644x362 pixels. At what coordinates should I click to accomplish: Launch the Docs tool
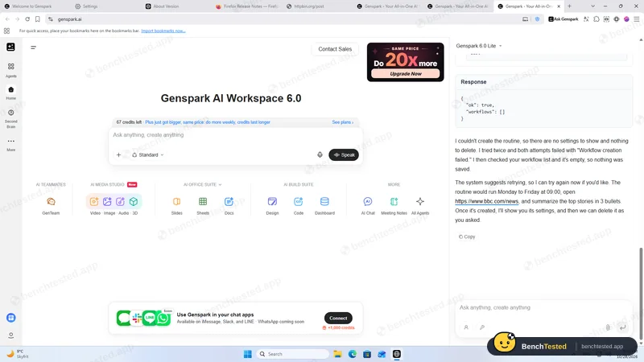(229, 202)
